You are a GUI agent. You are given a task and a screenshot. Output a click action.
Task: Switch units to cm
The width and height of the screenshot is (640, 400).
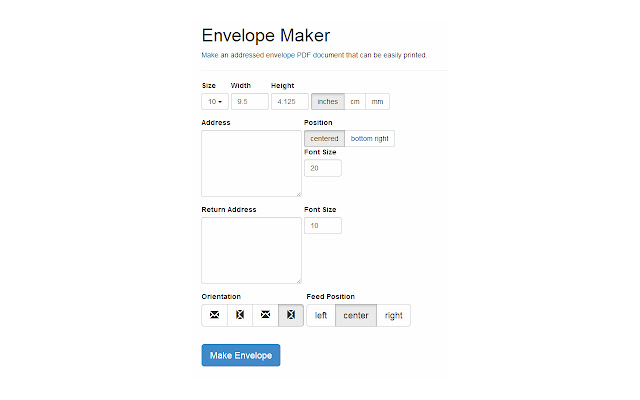(x=355, y=102)
